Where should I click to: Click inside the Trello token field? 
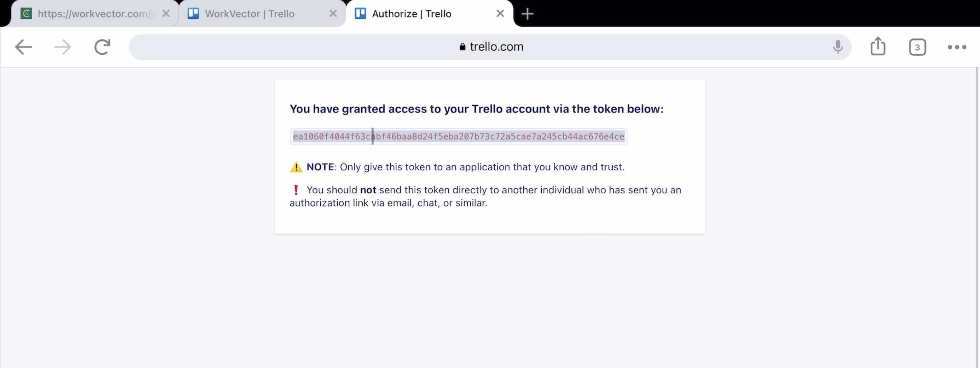coord(458,136)
